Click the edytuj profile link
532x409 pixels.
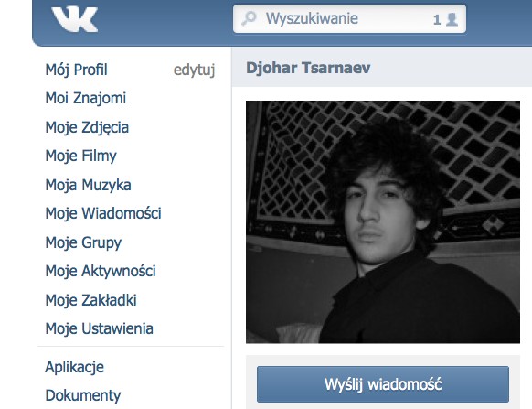(x=194, y=70)
